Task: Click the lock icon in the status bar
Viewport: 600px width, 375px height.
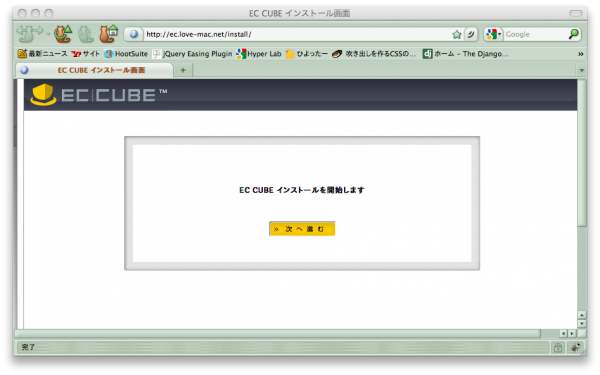Action: [x=558, y=347]
